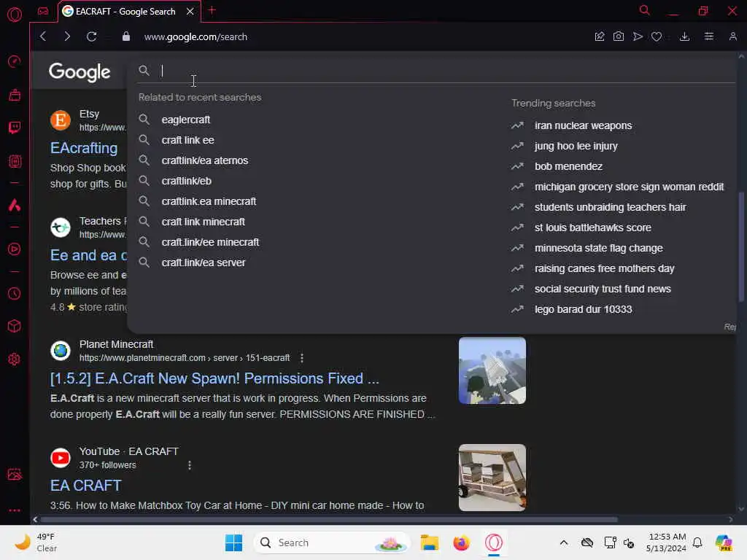Screen dimensions: 747x560
Task: Open the profile account icon
Action: 732,36
